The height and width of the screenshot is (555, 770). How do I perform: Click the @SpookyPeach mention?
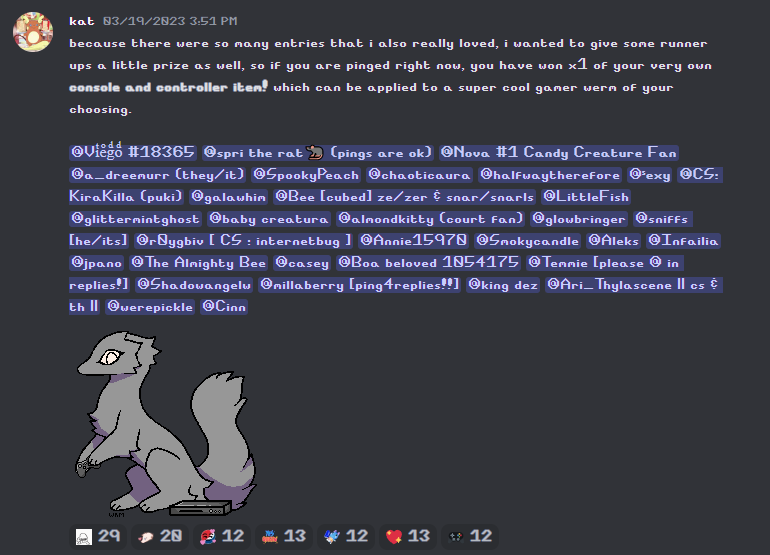click(306, 174)
